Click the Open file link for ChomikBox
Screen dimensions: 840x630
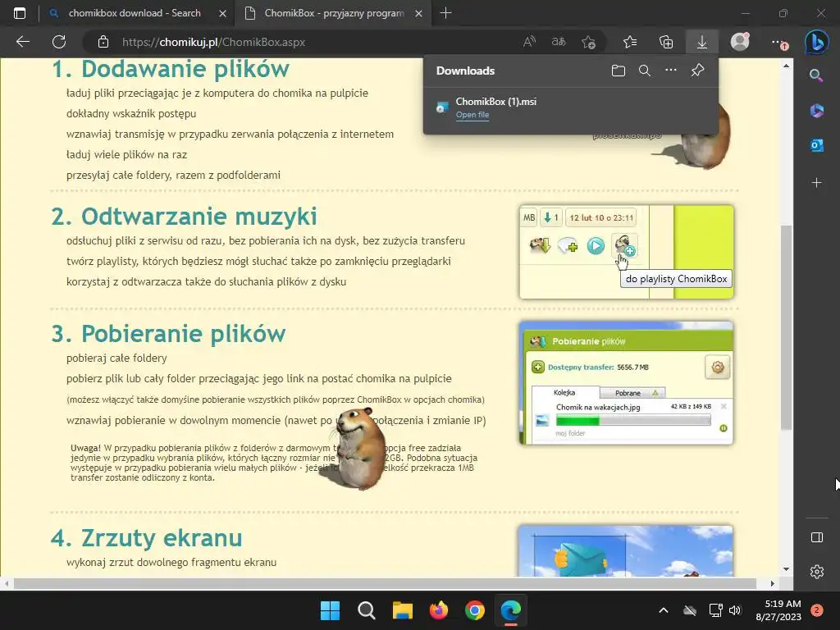tap(472, 115)
